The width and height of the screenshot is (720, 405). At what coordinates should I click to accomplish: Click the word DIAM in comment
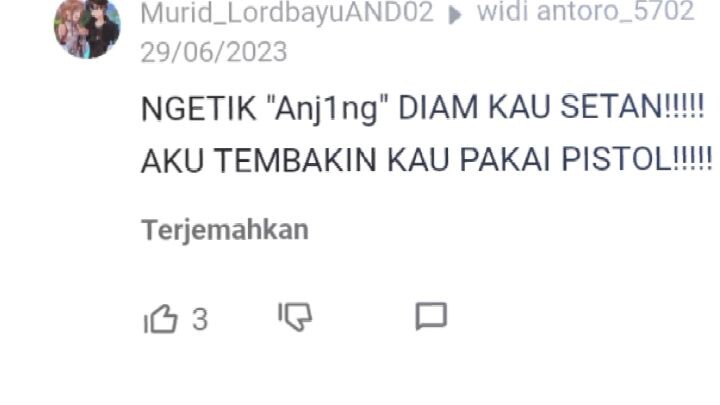click(438, 108)
